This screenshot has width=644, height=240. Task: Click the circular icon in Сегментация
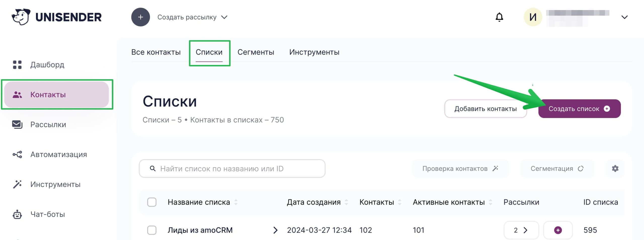tap(581, 169)
